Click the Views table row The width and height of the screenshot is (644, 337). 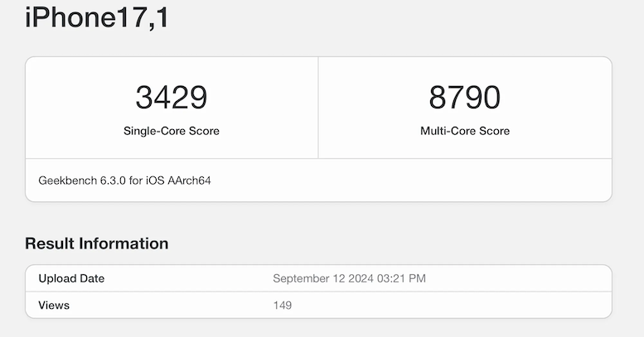pyautogui.click(x=319, y=305)
